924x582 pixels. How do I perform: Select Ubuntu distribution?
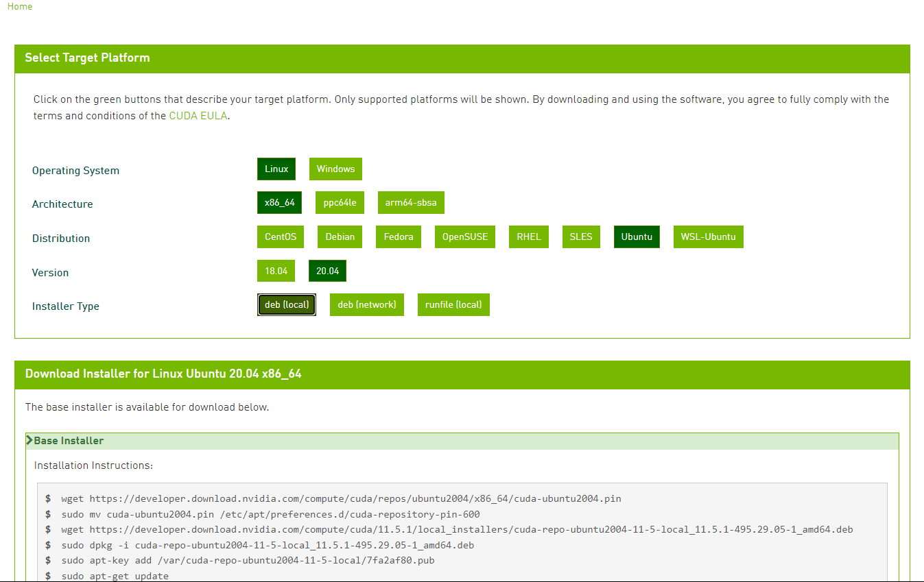click(x=637, y=237)
